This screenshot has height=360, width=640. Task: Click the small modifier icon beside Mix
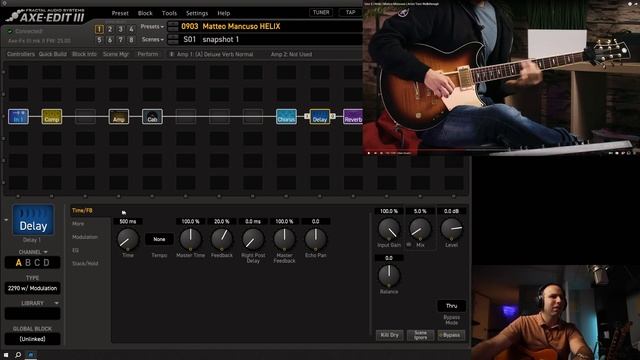click(409, 244)
